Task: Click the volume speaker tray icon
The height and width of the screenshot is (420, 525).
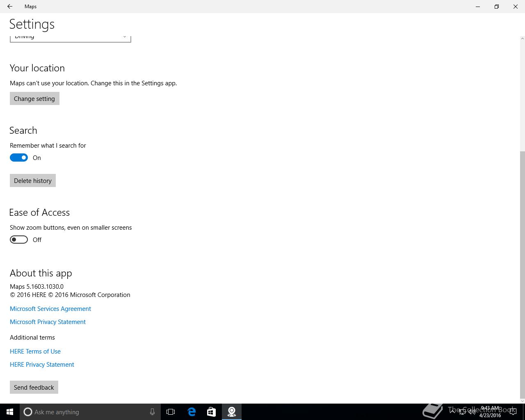Action: pos(472,412)
